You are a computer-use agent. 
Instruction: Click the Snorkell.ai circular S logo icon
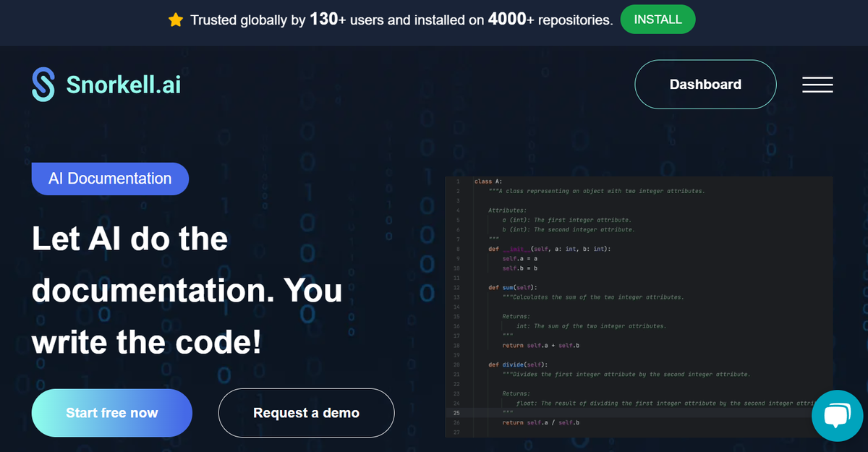pos(42,85)
